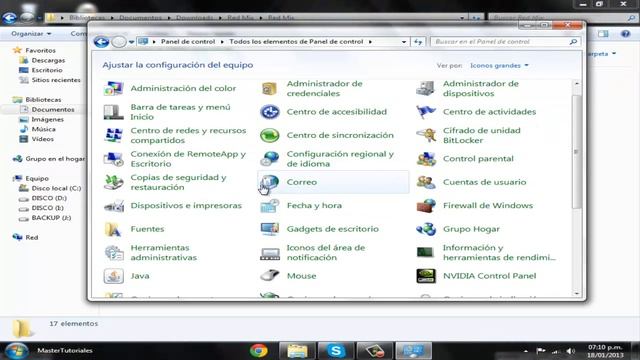Open Cifrado de unidad BitLocker icon
The width and height of the screenshot is (640, 360).
tap(426, 135)
